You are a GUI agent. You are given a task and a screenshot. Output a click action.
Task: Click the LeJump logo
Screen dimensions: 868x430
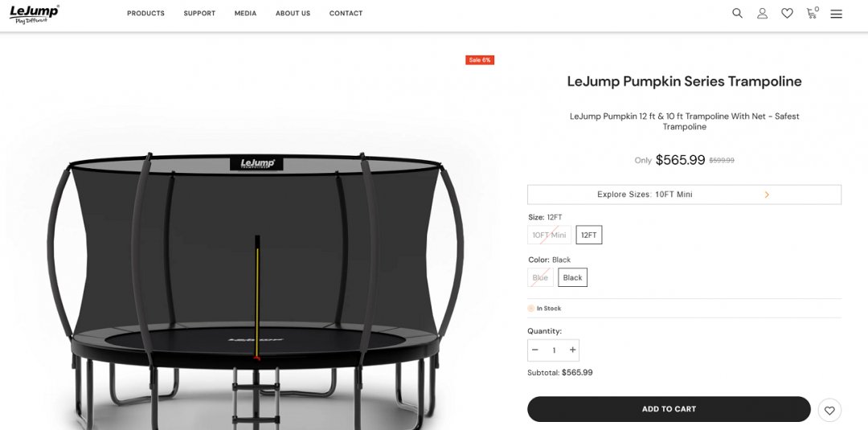pos(35,14)
